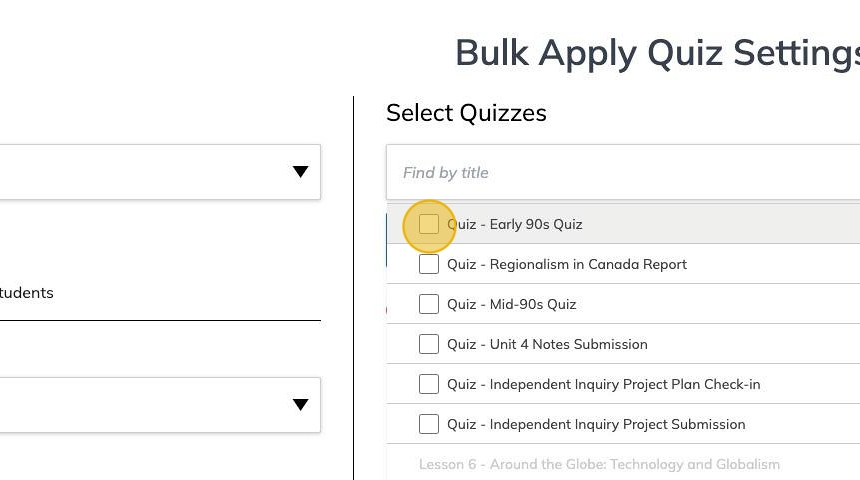Viewport: 860px width, 480px height.
Task: Click the Bulk Apply Quiz Settings title
Action: pos(657,53)
